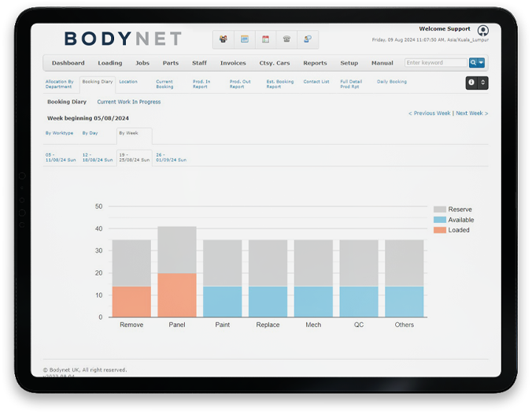The width and height of the screenshot is (532, 412).
Task: Open the Contact List tab
Action: (x=316, y=82)
